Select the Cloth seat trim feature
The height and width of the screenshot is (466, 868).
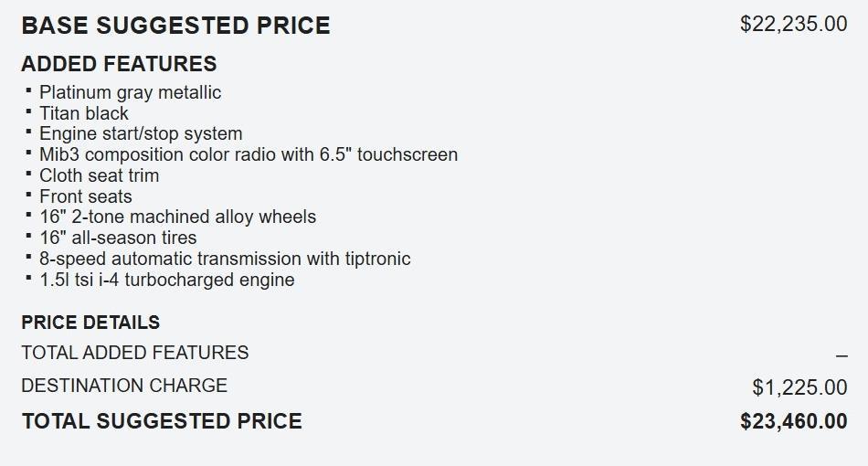pyautogui.click(x=99, y=175)
